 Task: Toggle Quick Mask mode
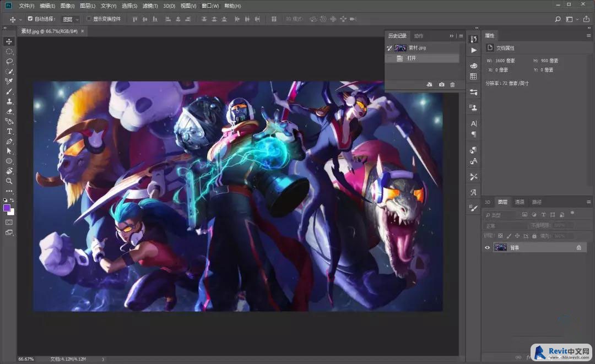pos(9,222)
